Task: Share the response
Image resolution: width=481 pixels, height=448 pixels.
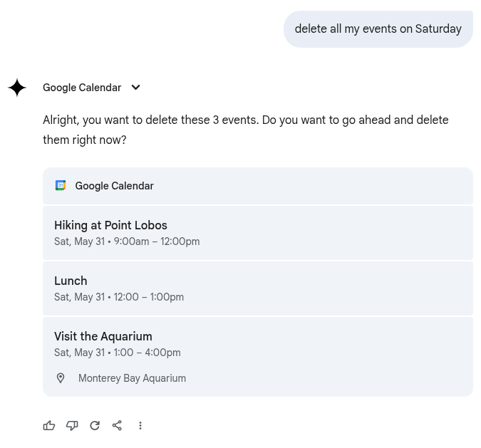Action: [x=118, y=426]
